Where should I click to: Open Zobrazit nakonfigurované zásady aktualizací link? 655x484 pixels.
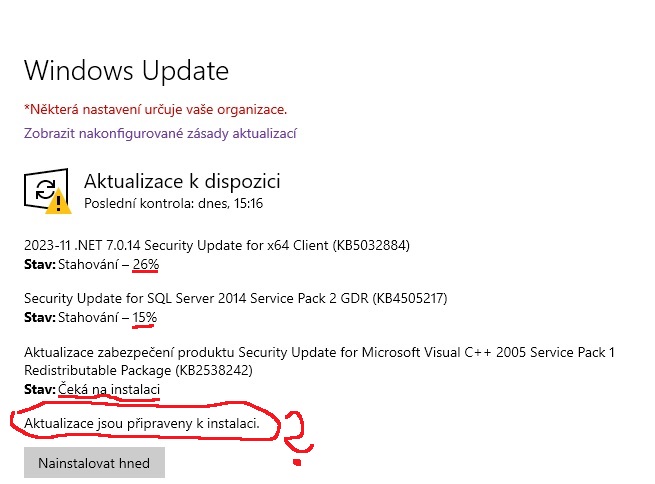(160, 133)
